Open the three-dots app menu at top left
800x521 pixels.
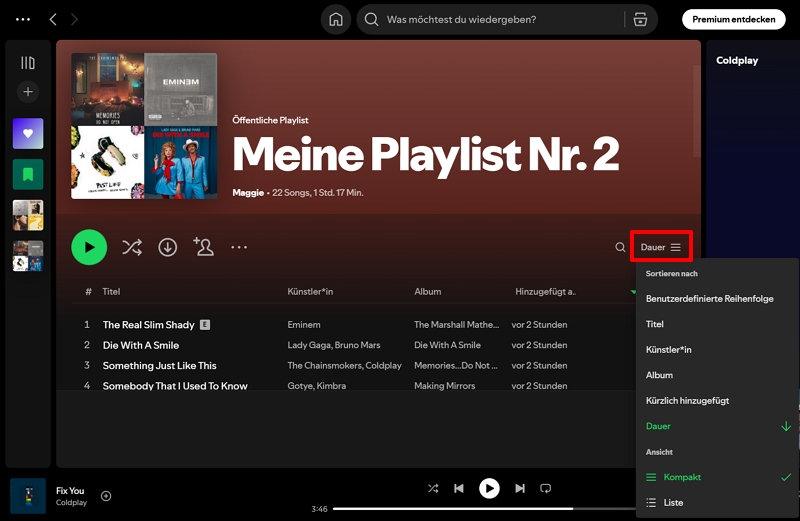coord(23,19)
